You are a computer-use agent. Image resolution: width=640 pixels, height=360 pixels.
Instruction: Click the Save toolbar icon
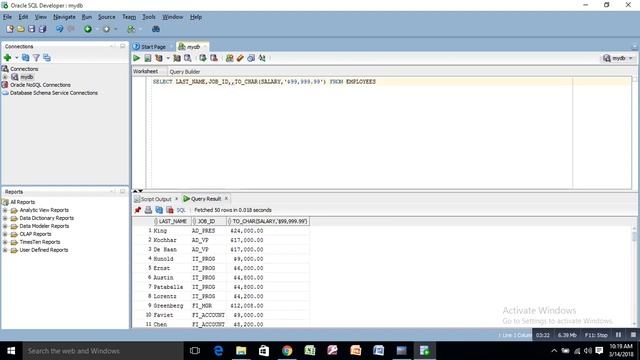[x=31, y=29]
